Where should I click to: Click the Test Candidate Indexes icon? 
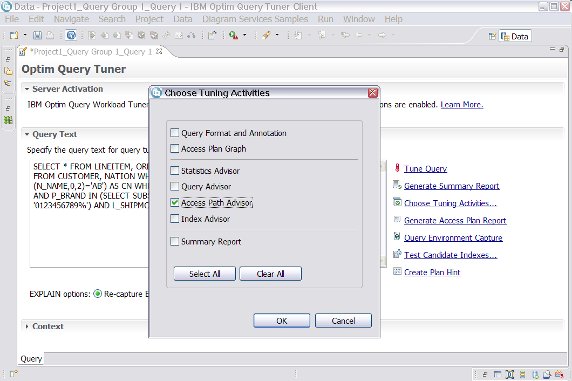point(397,254)
